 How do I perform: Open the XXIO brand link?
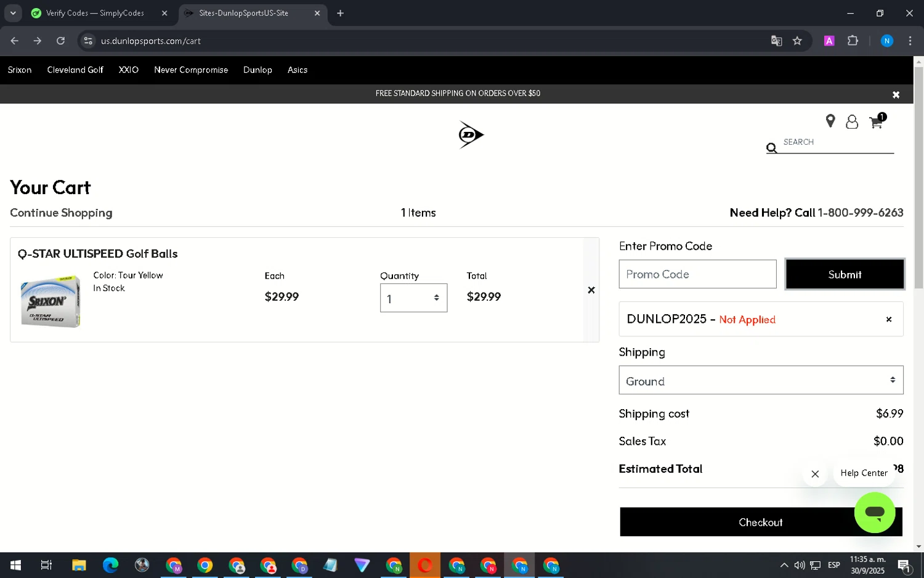point(129,70)
